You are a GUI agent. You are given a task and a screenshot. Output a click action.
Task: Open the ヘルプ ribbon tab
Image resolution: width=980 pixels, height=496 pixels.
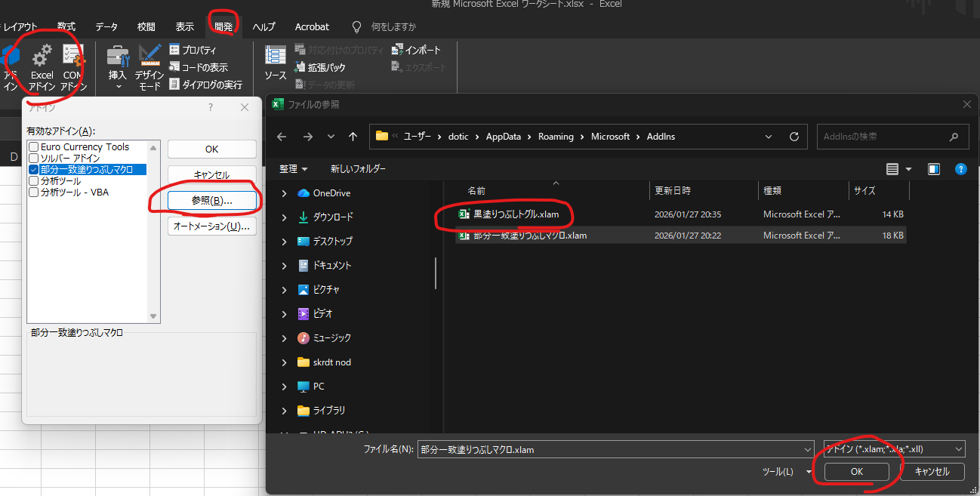[x=263, y=26]
